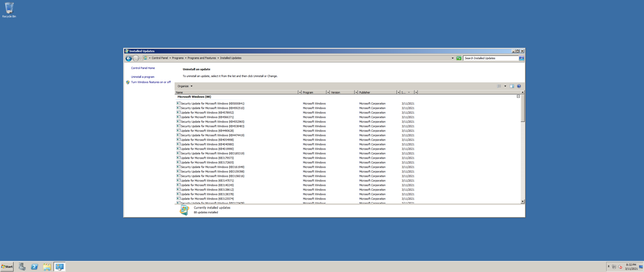
Task: Open Uninstall a program link
Action: [x=143, y=77]
